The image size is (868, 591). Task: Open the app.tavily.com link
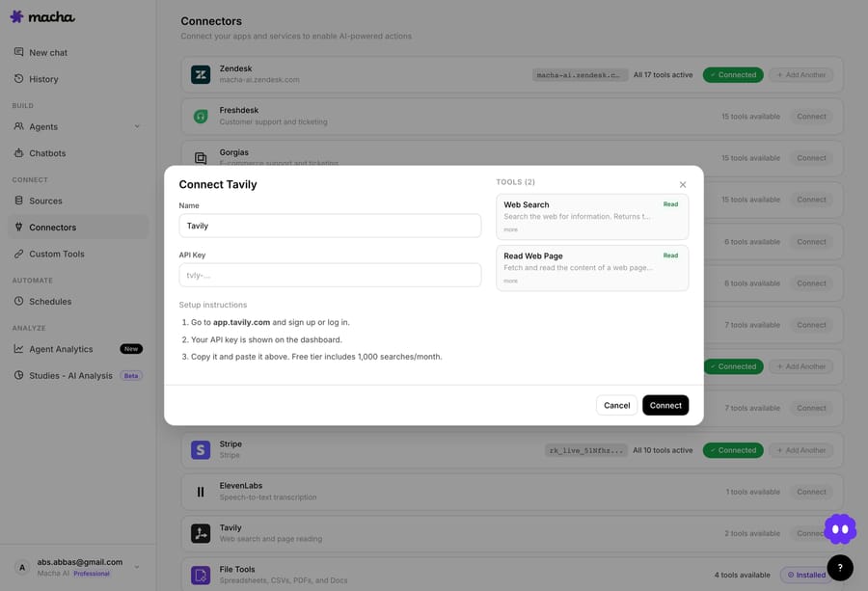click(241, 322)
